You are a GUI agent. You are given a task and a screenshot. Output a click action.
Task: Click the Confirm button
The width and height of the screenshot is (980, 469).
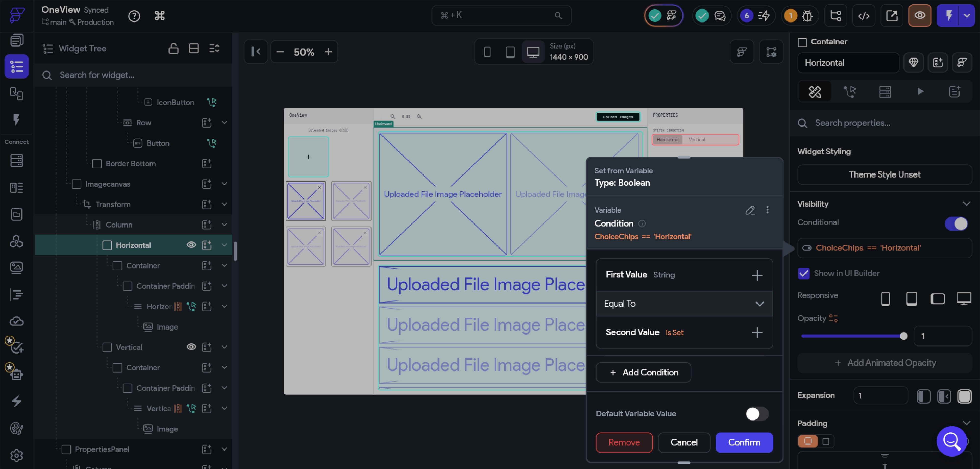[x=744, y=442]
